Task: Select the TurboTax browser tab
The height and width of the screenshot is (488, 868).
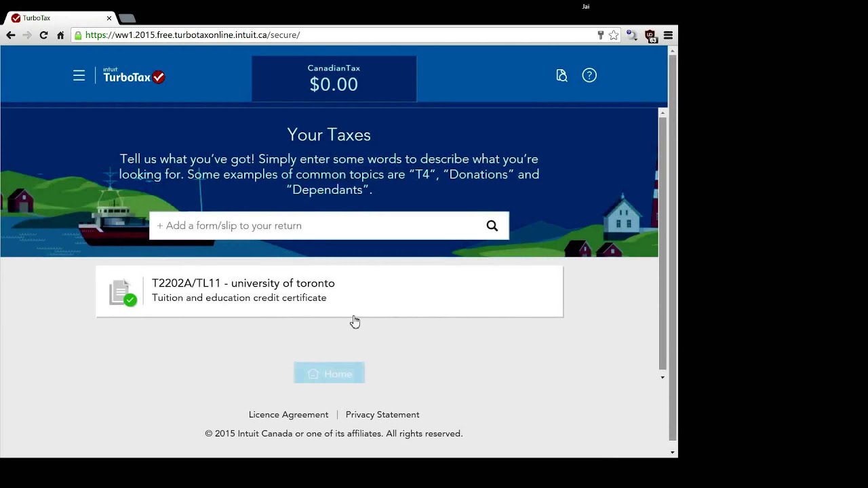Action: pos(60,18)
